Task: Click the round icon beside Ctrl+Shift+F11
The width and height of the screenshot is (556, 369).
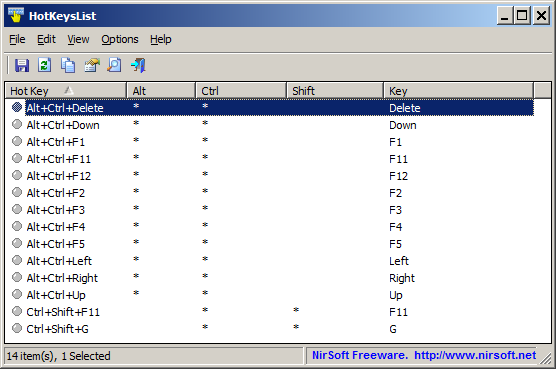Action: point(17,311)
